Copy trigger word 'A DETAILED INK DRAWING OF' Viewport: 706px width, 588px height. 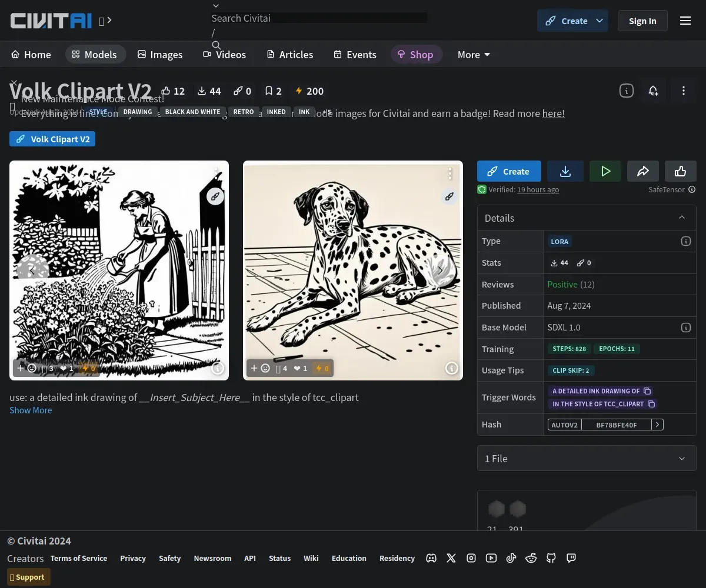pyautogui.click(x=647, y=391)
